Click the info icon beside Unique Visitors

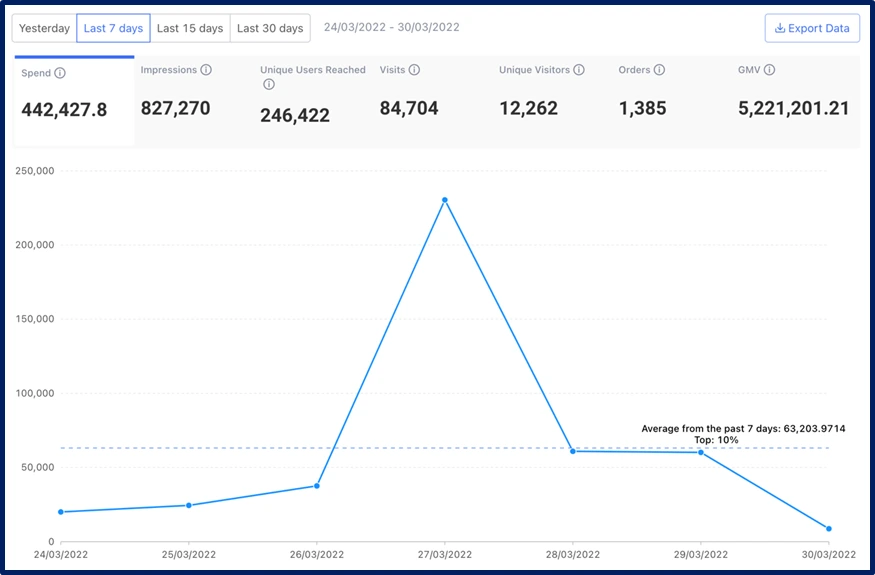579,70
